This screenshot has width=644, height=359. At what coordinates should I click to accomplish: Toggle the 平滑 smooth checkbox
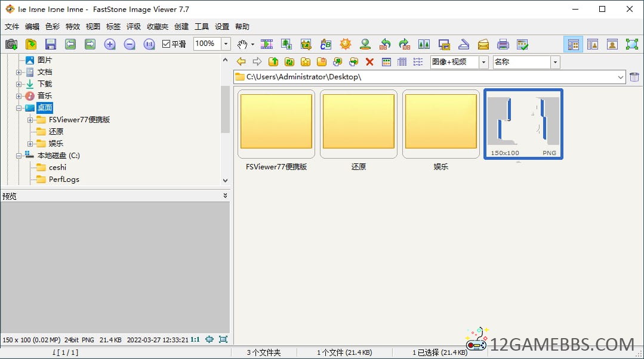(167, 44)
